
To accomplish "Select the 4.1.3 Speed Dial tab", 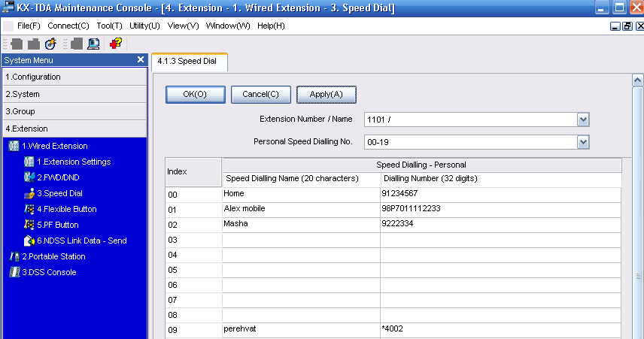I will [190, 62].
